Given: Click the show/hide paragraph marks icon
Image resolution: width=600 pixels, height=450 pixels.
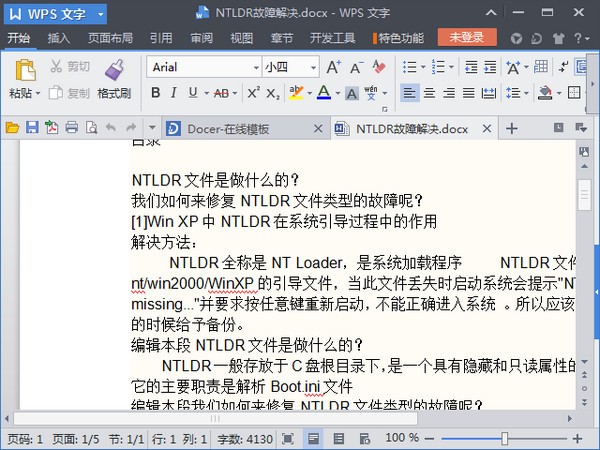Looking at the screenshot, I should (563, 67).
